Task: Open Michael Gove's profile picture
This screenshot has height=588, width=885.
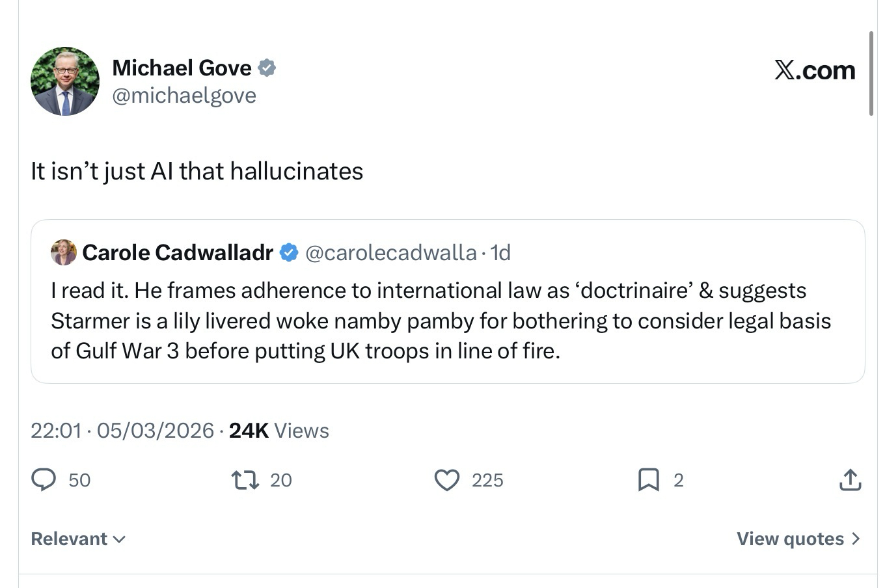Action: click(x=65, y=81)
